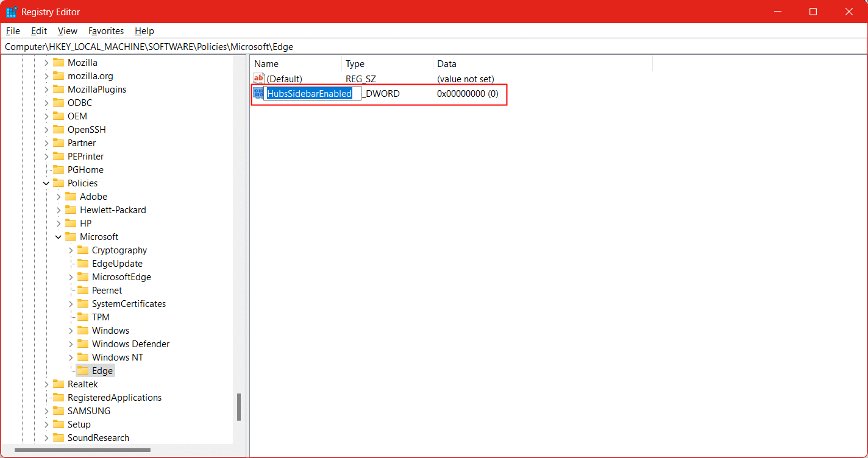Select the RegisteredApplications folder icon

(x=59, y=398)
